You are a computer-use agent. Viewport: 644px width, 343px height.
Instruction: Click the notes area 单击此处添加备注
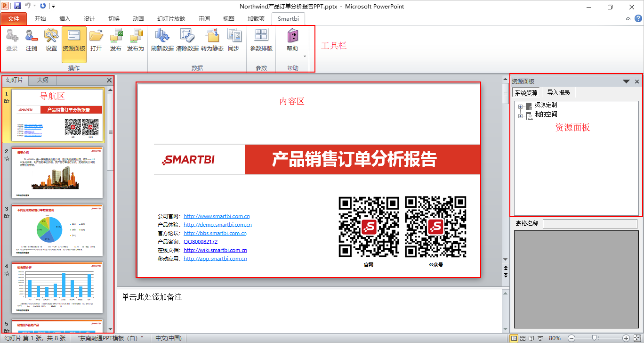(x=152, y=297)
